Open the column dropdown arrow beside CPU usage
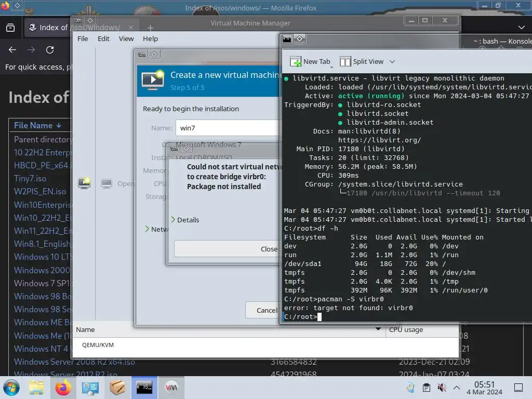This screenshot has width=532, height=399. 378,329
